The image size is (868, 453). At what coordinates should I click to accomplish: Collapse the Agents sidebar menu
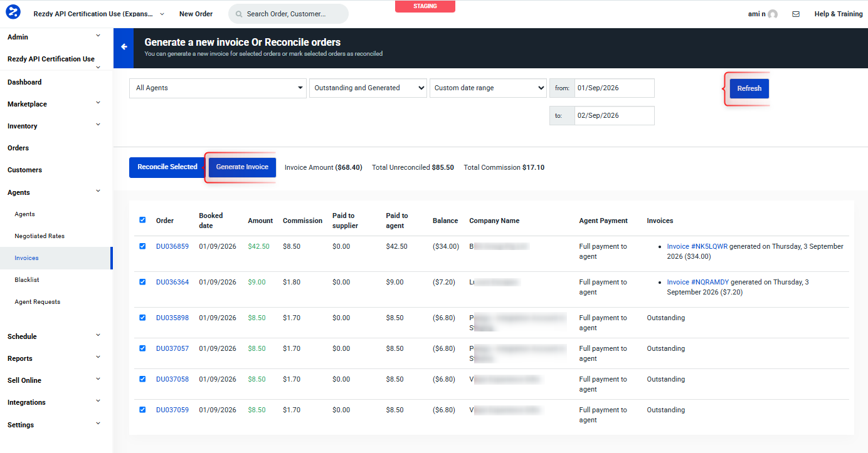click(98, 192)
